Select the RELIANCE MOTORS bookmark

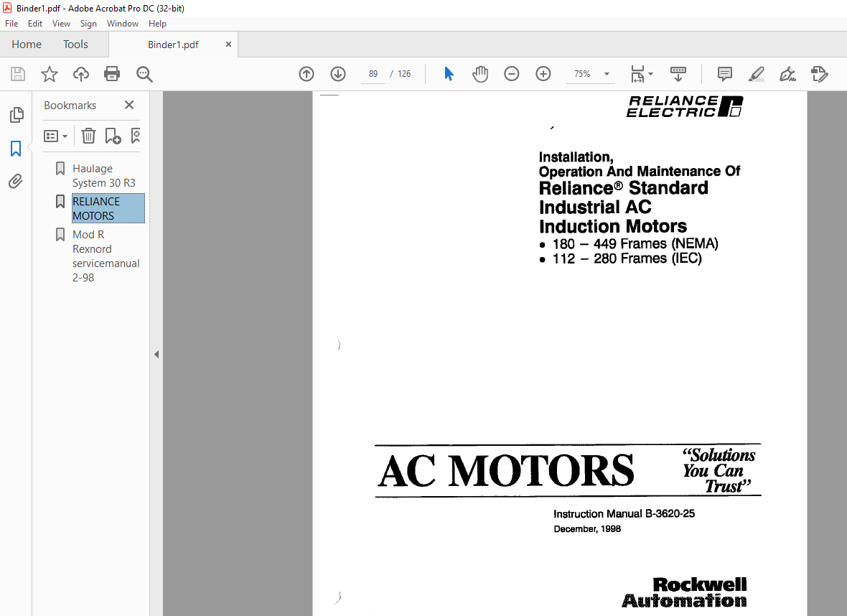pos(108,208)
